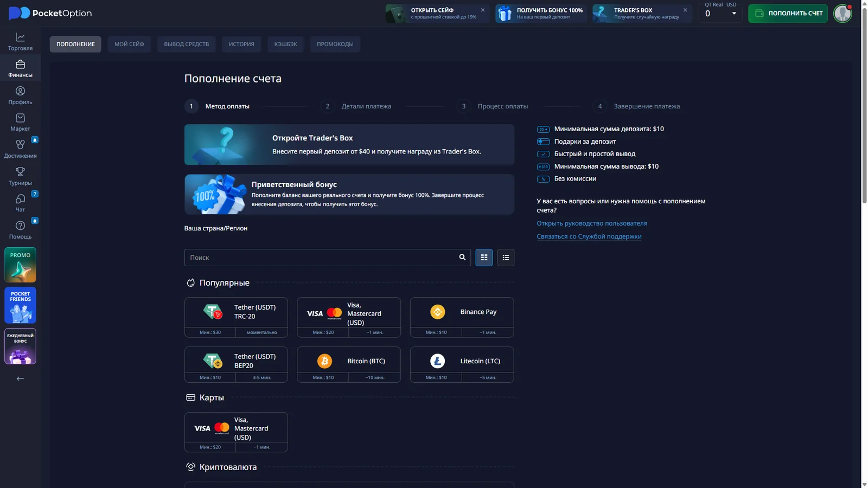Open the Помощь sidebar section
868x488 pixels.
point(20,230)
